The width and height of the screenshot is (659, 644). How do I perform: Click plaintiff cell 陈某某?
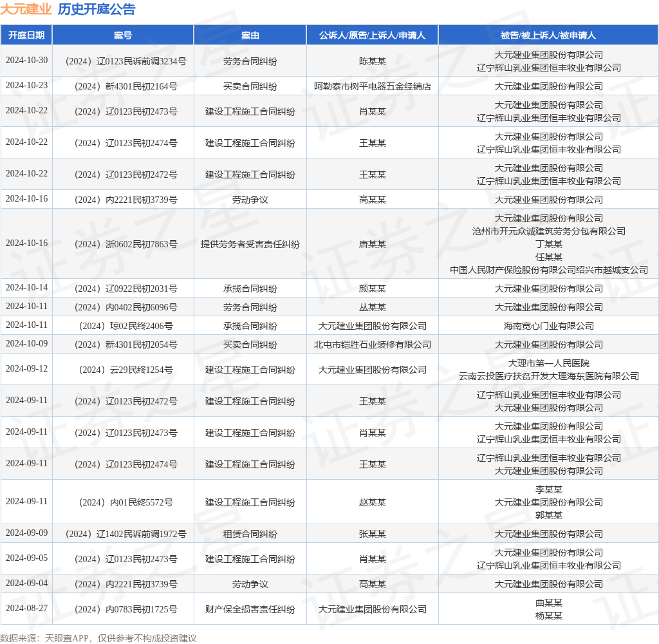click(373, 61)
